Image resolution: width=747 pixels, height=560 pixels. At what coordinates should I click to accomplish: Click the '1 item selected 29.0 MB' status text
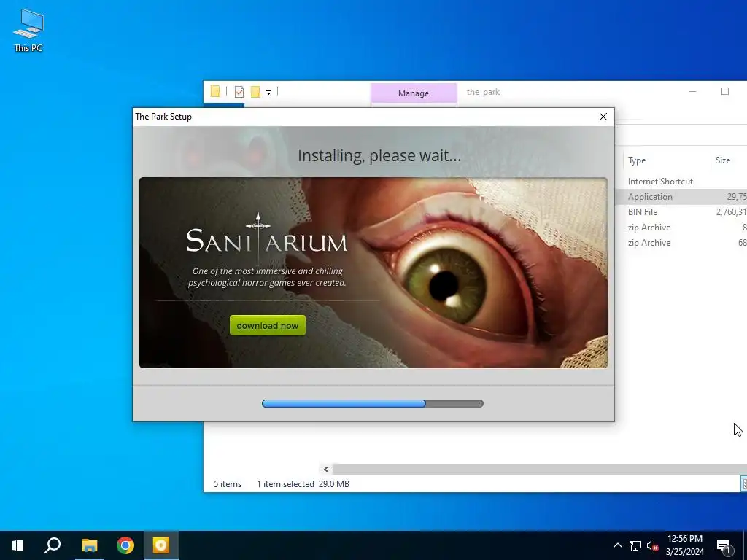303,484
